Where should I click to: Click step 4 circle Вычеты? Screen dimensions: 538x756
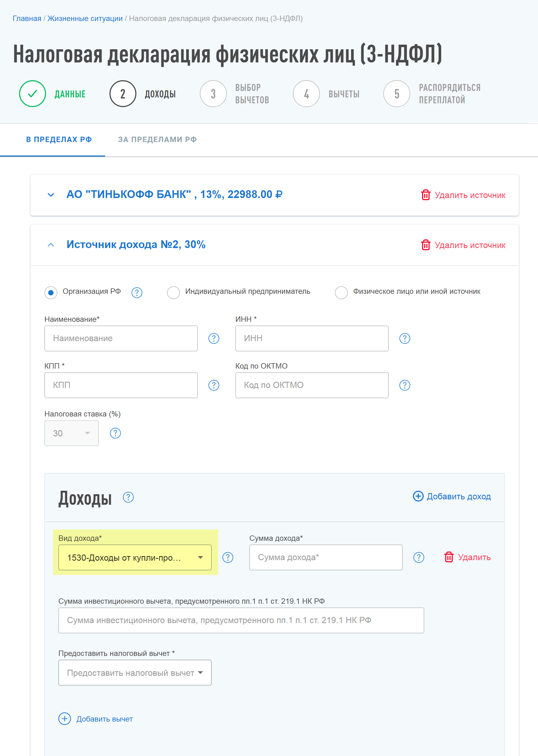point(306,94)
